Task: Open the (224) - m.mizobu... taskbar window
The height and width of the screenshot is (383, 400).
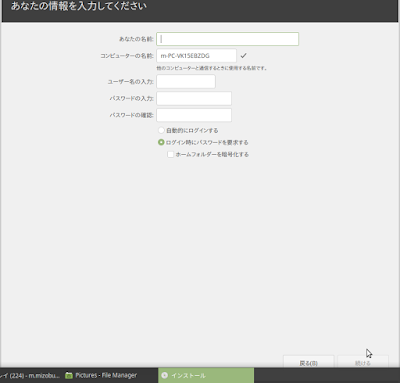Action: (31, 375)
